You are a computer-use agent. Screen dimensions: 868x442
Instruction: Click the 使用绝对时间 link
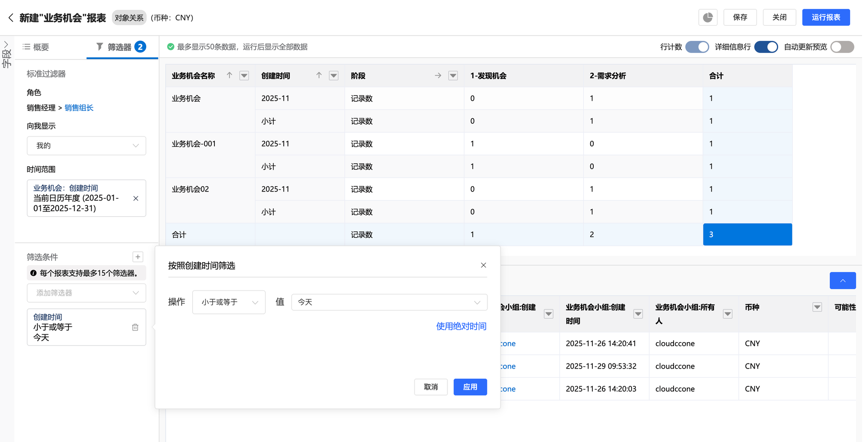(461, 327)
